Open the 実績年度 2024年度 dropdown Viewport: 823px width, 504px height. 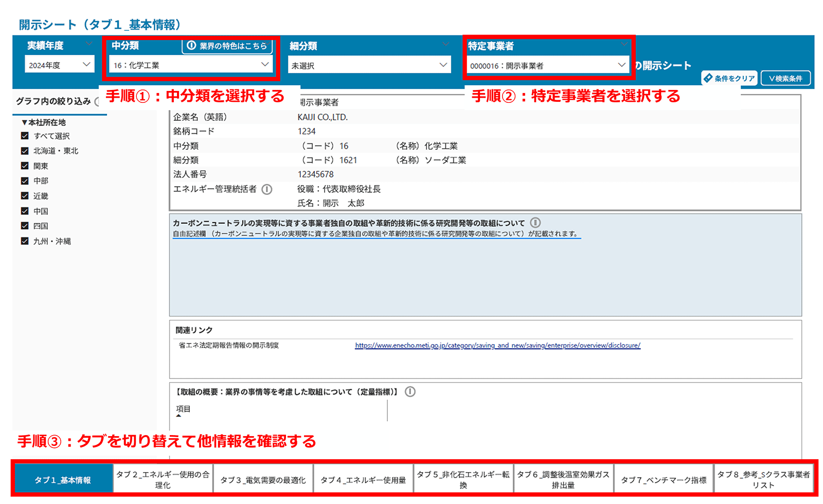point(59,65)
